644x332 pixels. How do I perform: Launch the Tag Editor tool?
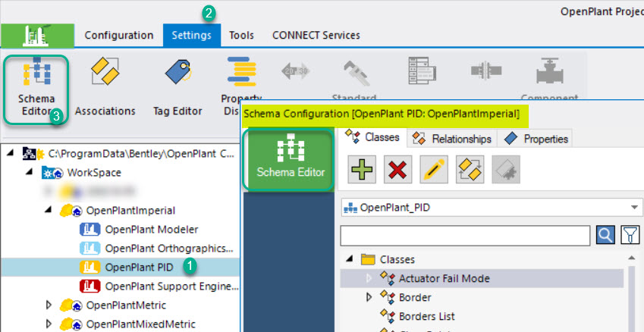pos(177,86)
